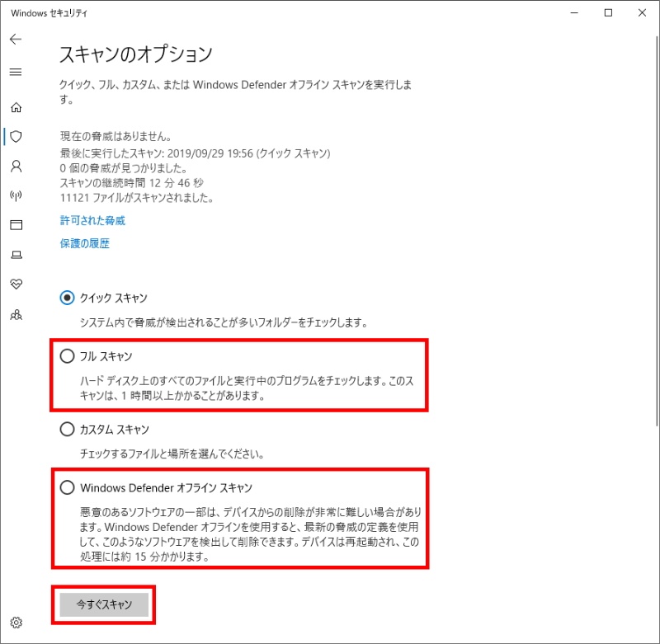
Task: Select the カスタム スキャン radio button
Action: (x=68, y=430)
